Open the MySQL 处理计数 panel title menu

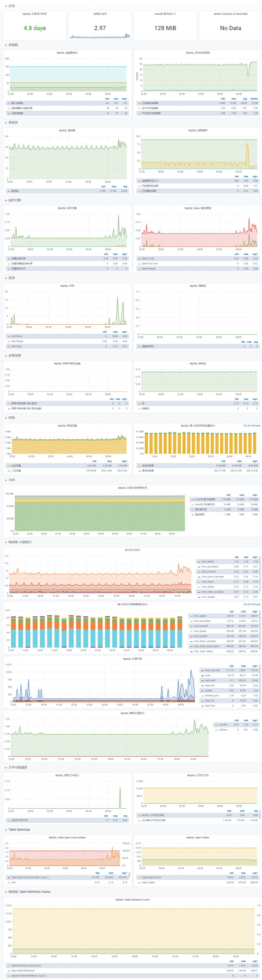[133, 659]
